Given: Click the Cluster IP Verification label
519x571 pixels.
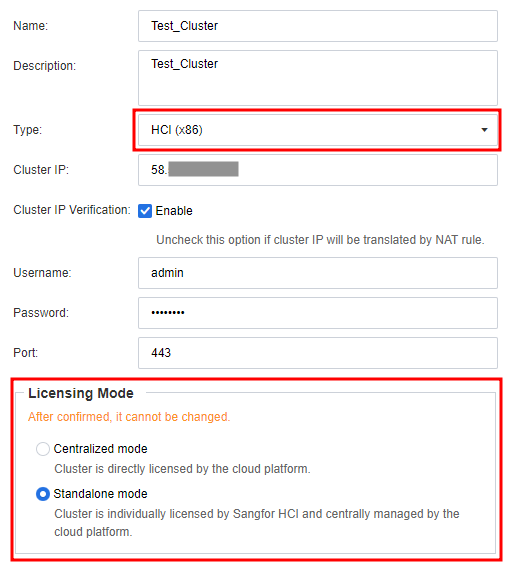Looking at the screenshot, I should click(x=72, y=210).
